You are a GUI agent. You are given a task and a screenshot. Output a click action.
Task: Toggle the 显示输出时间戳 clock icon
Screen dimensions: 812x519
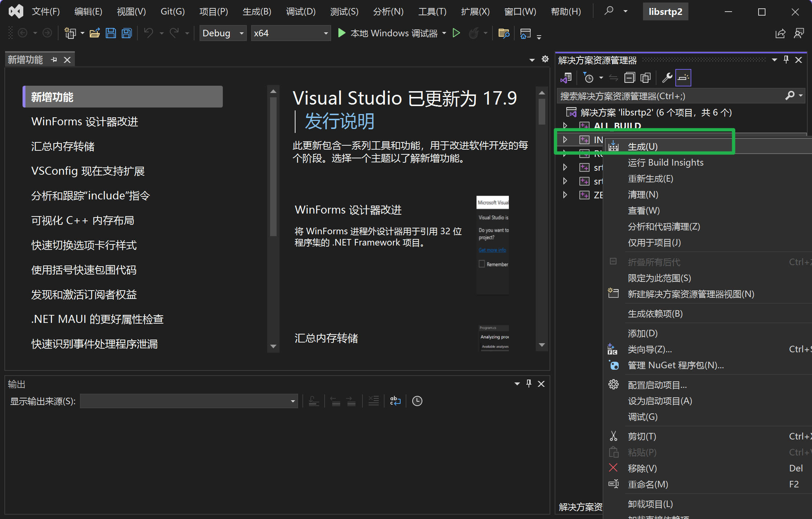pyautogui.click(x=417, y=401)
